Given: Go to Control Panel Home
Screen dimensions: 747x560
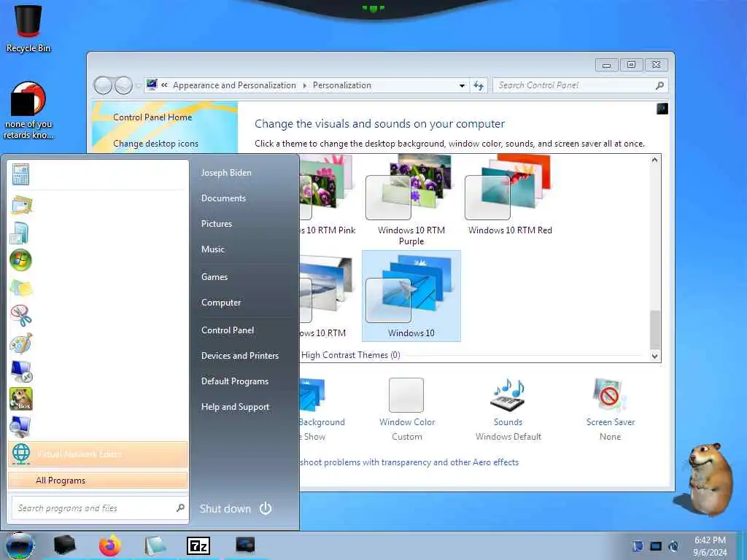Looking at the screenshot, I should [152, 117].
